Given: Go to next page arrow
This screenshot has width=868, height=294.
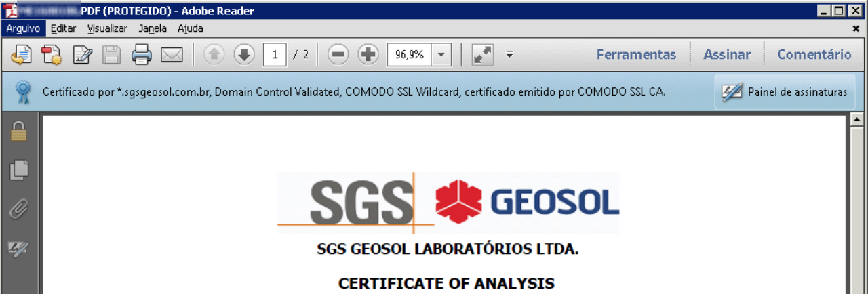Looking at the screenshot, I should point(244,55).
